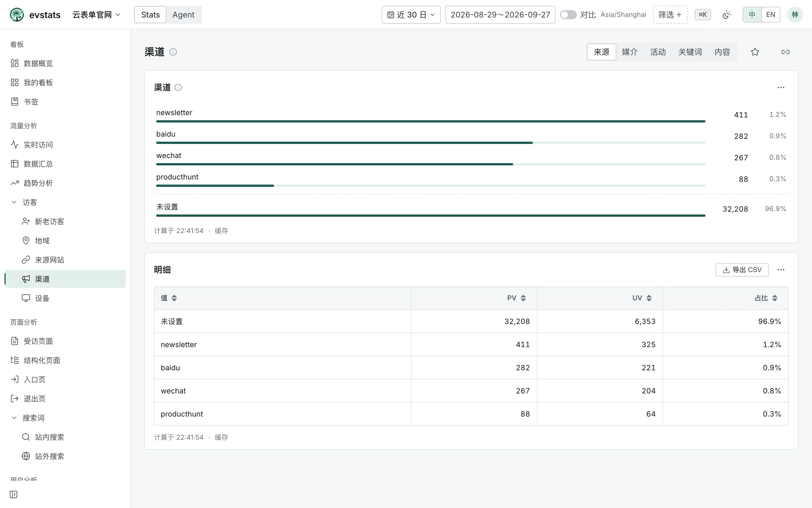Viewport: 812px width, 508px height.
Task: Open user avatar 林
Action: pos(795,15)
